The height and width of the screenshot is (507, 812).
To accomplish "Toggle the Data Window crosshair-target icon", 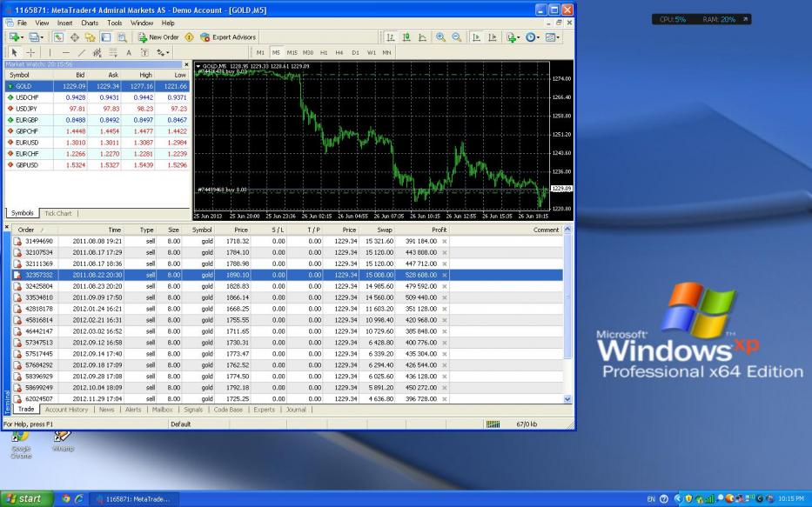I will pyautogui.click(x=75, y=37).
